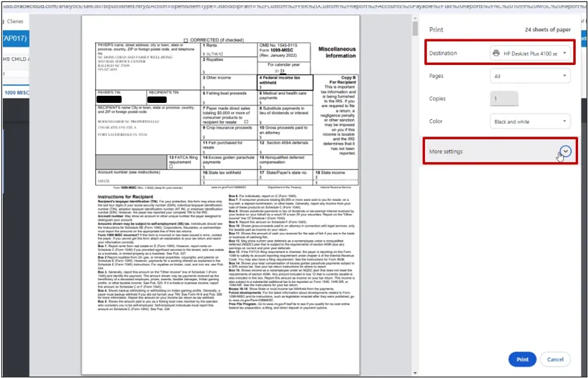Tick the box 7 direct sales checkbox
This screenshot has width=588, height=378.
click(246, 121)
